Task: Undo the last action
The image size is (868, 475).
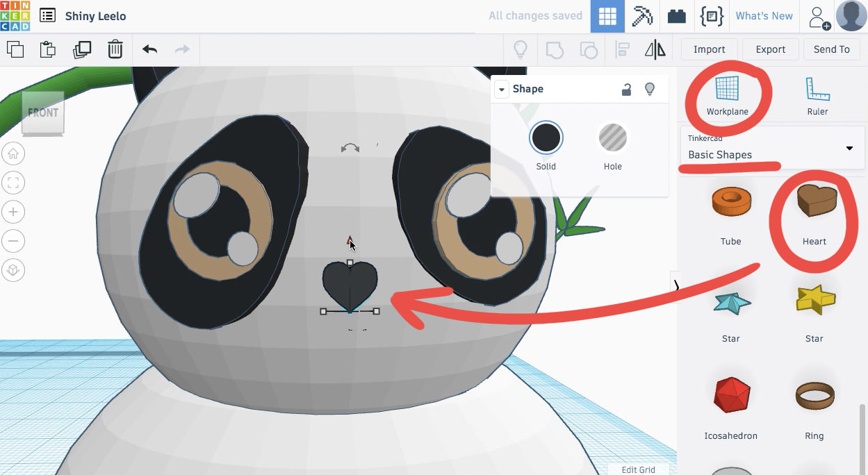Action: click(149, 49)
